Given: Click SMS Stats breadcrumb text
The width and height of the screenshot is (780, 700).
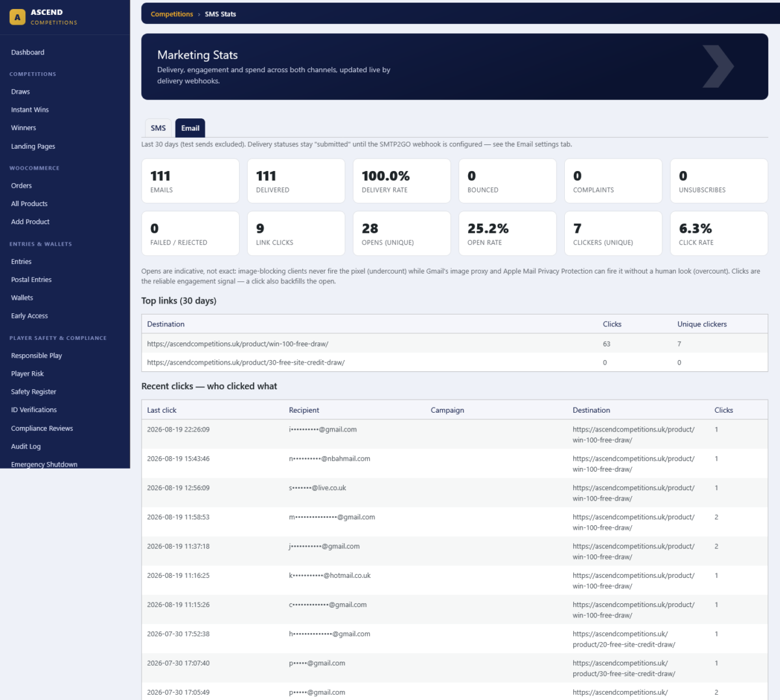Looking at the screenshot, I should click(220, 14).
